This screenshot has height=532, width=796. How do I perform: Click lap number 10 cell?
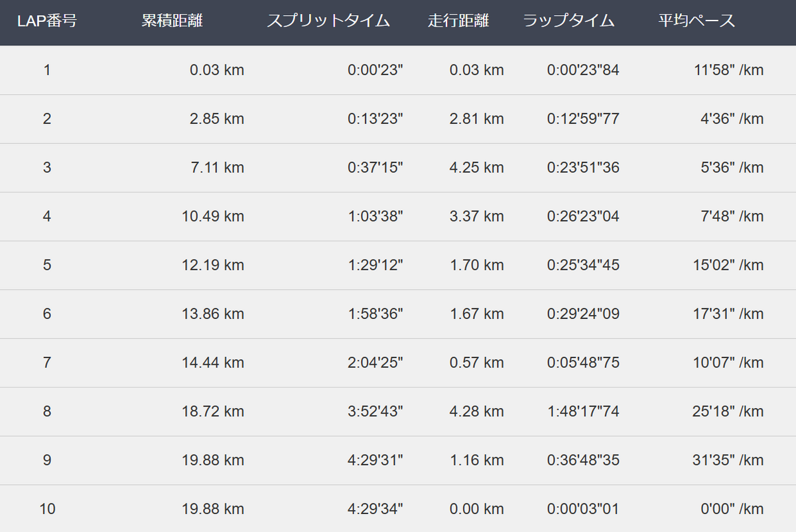tap(47, 509)
